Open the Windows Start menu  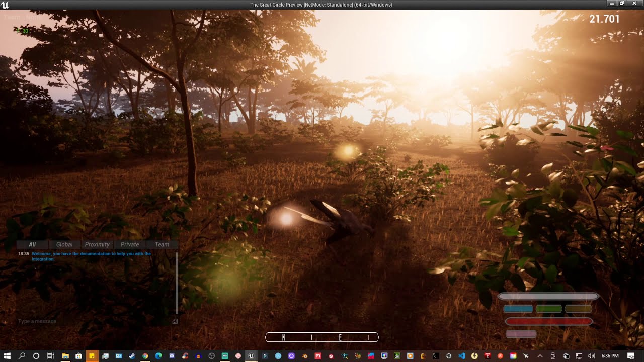(7, 356)
